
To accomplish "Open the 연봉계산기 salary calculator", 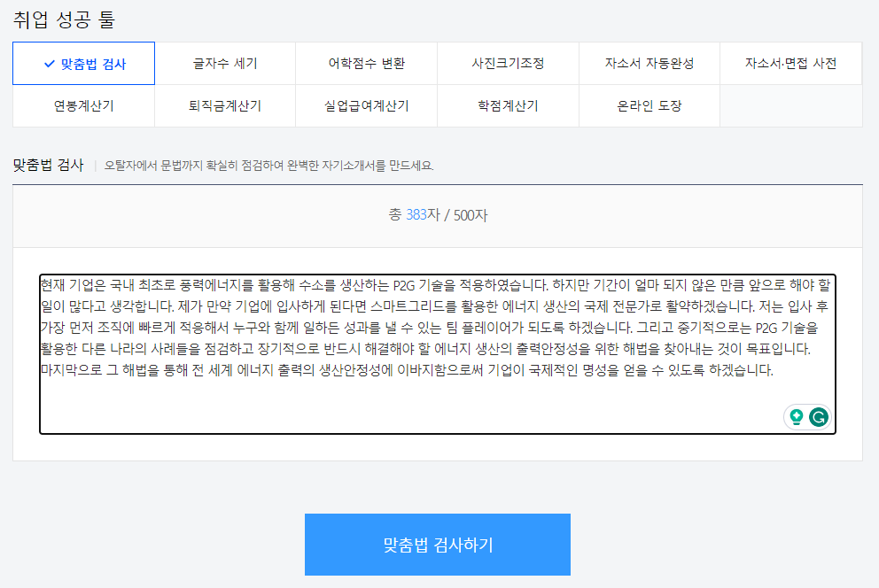I will 83,104.
